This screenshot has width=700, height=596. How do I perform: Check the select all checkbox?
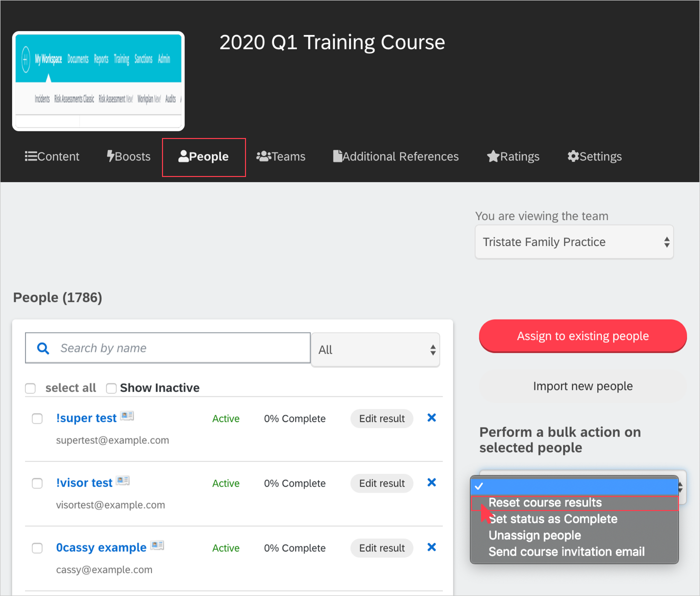click(30, 388)
